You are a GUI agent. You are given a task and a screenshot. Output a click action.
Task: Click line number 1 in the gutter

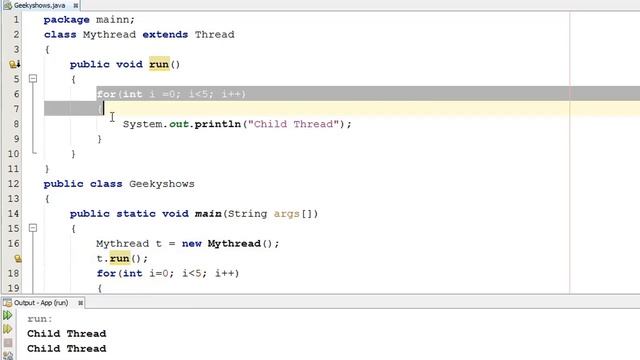click(16, 20)
